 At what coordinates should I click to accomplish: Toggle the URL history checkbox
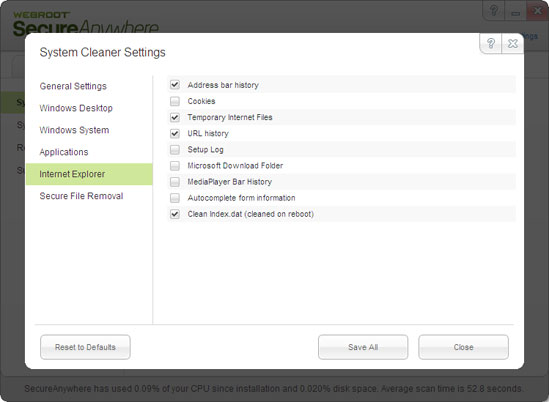[x=175, y=133]
